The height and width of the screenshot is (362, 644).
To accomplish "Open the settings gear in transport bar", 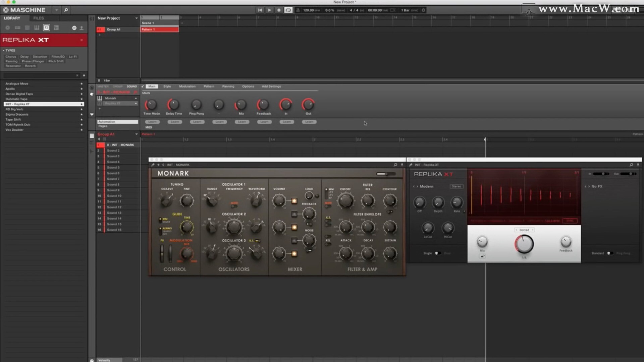I will [x=423, y=10].
